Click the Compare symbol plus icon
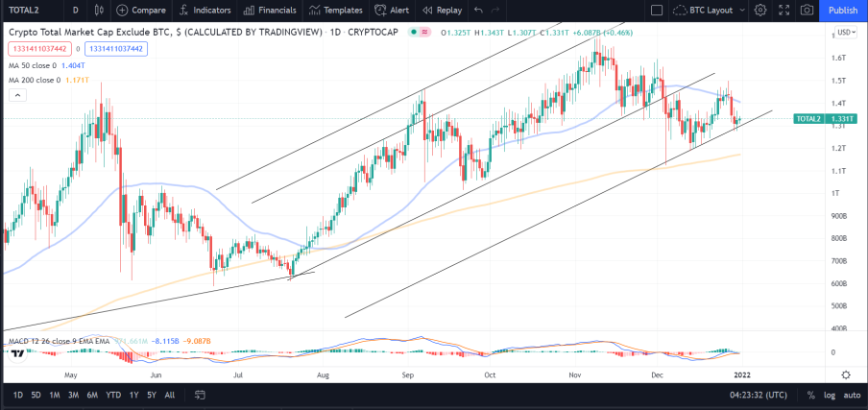This screenshot has width=868, height=410. click(x=122, y=10)
